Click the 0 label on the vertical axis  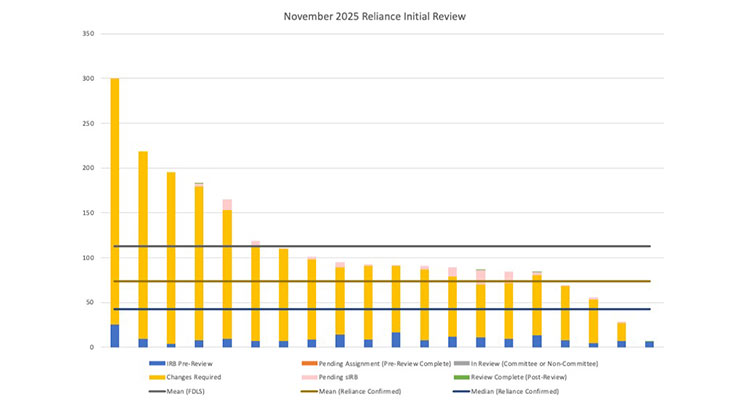[92, 347]
